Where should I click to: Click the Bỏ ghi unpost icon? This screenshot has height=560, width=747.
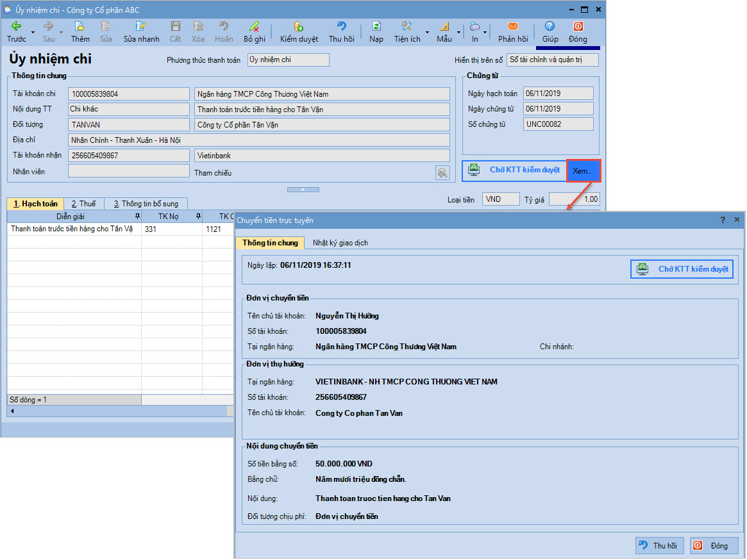(x=254, y=27)
